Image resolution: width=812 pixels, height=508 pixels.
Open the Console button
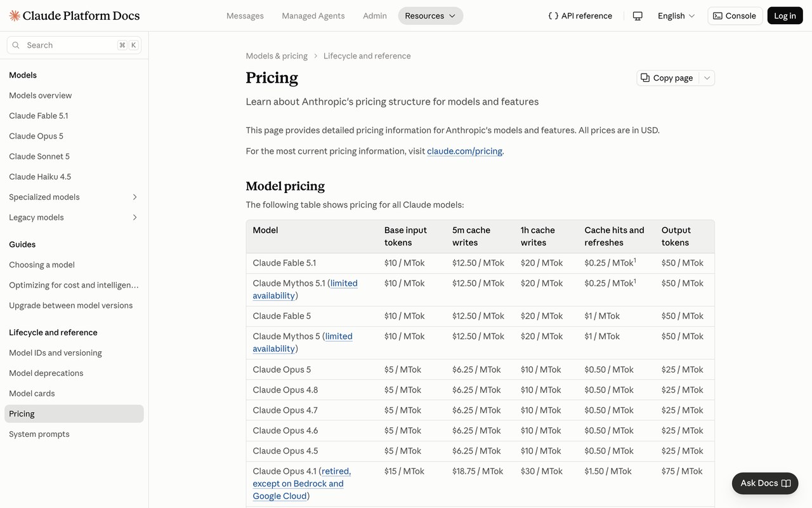(x=735, y=16)
